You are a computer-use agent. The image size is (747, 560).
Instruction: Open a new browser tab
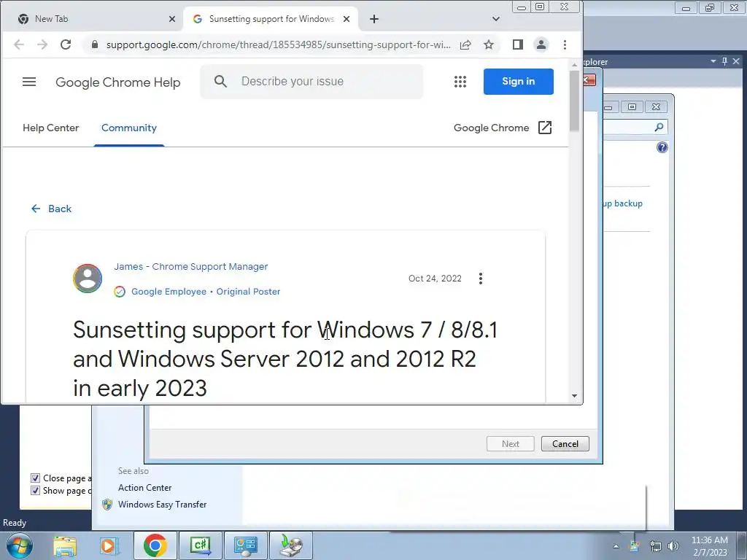click(374, 19)
